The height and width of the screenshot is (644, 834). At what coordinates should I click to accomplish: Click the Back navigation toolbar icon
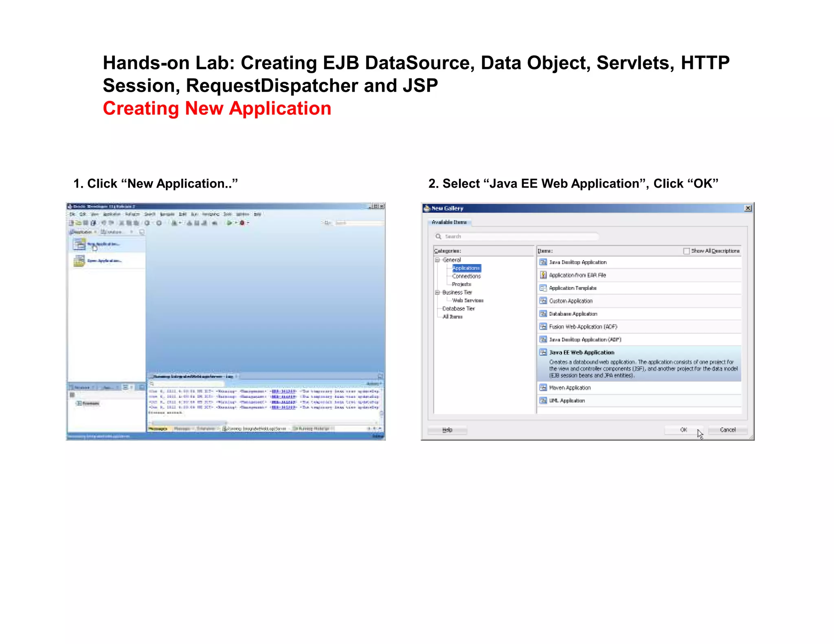147,223
